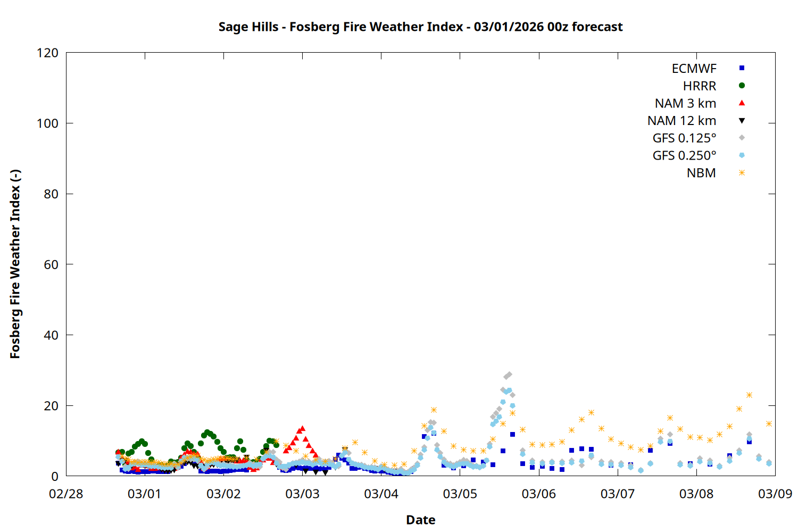Click the 120 y-axis tick label
This screenshot has width=798, height=532.
coord(48,53)
